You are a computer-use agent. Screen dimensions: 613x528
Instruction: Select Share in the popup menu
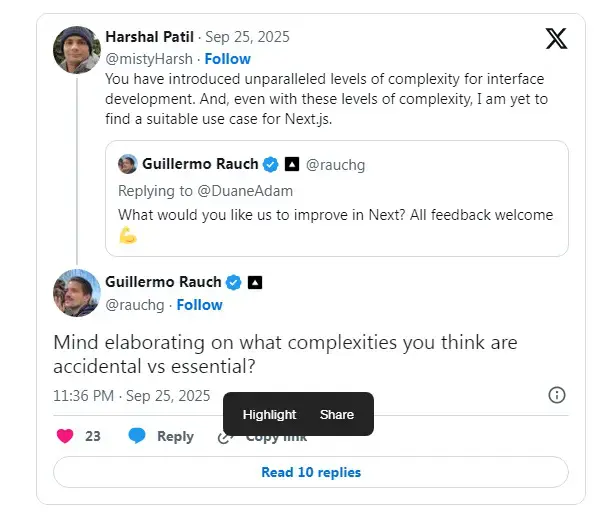pos(337,414)
